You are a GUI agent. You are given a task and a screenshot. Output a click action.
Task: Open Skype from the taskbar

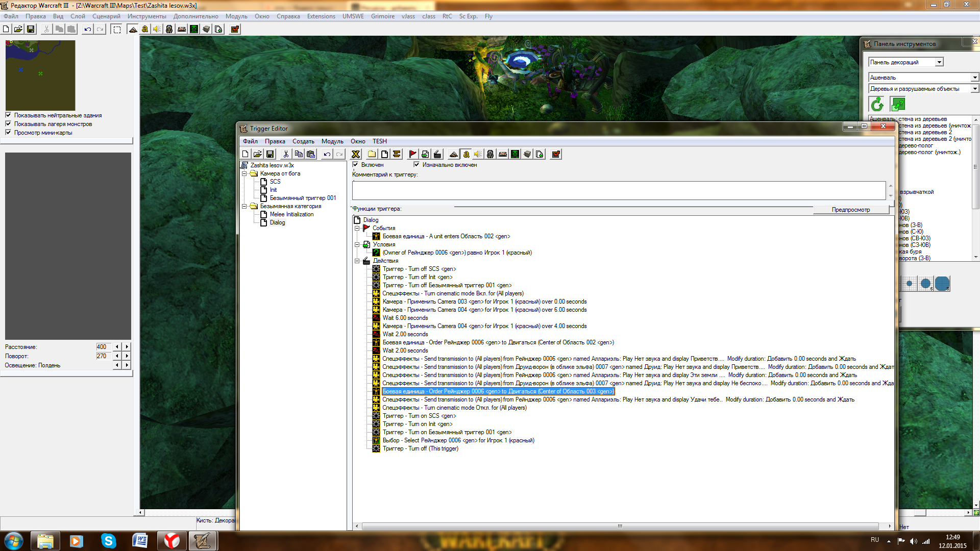click(108, 541)
